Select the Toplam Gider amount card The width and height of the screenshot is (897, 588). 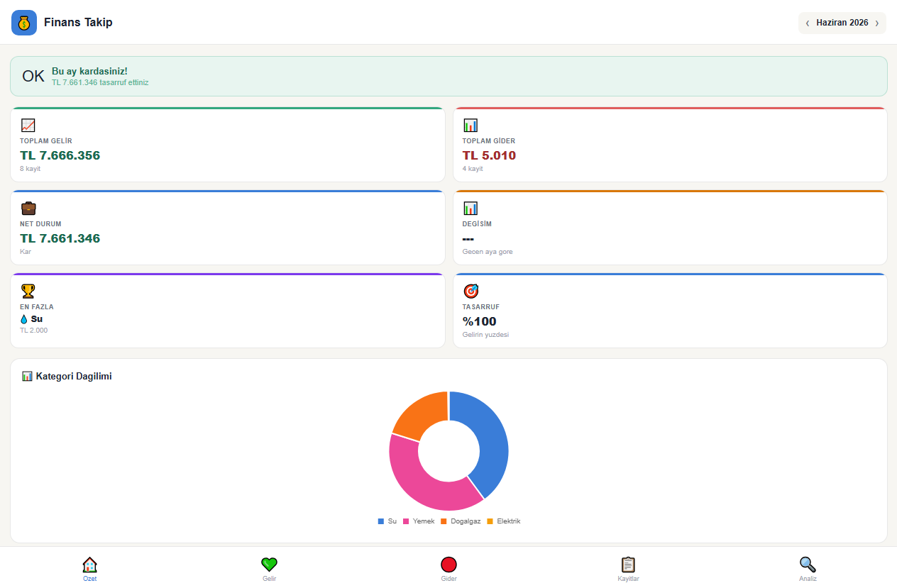point(670,145)
